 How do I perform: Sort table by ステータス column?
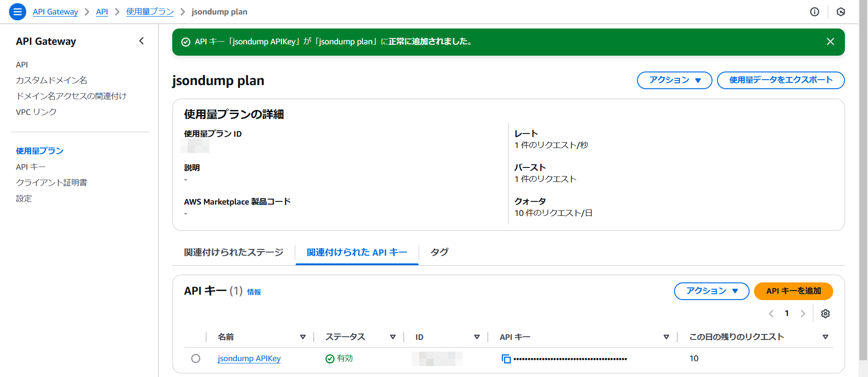click(392, 337)
